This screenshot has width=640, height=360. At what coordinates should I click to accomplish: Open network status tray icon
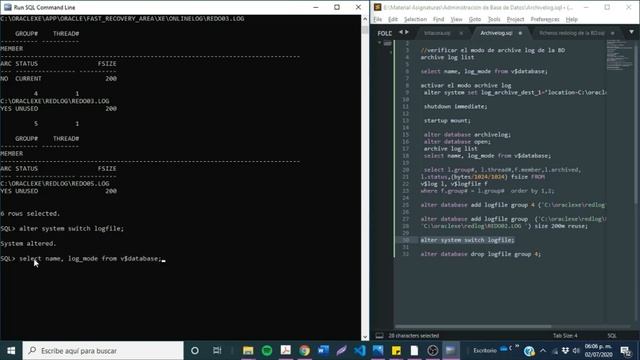click(555, 351)
